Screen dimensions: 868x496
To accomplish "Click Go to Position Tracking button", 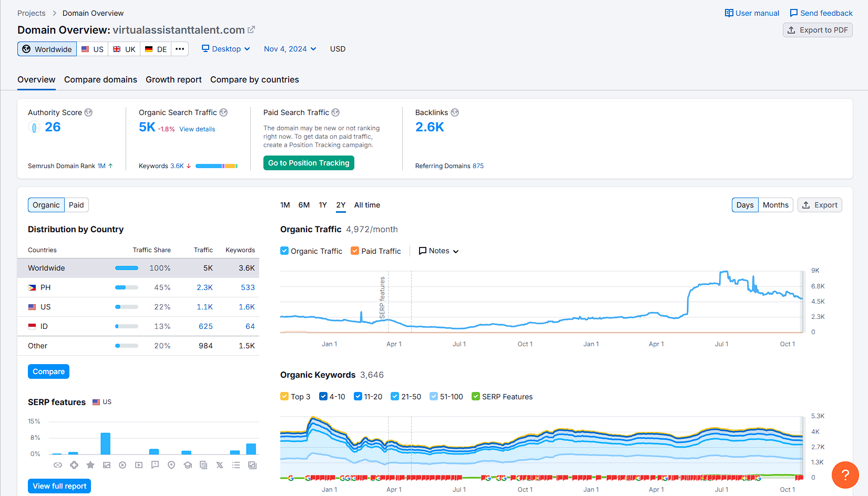I will tap(309, 163).
